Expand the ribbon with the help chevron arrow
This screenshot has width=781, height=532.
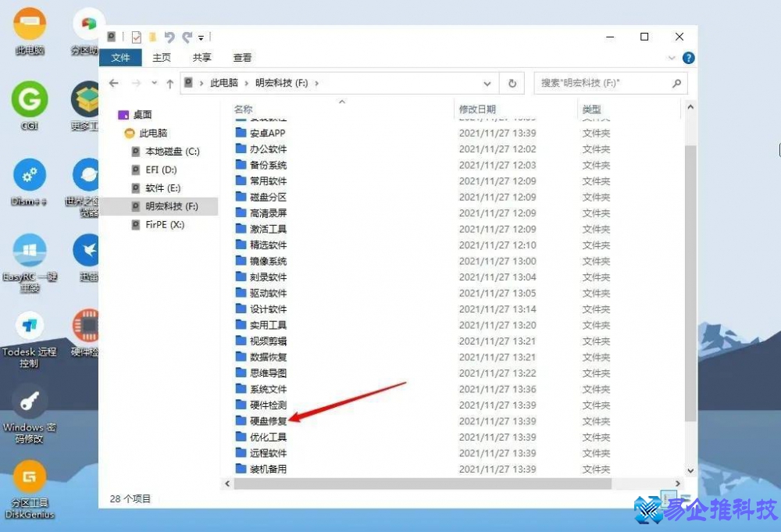pyautogui.click(x=672, y=57)
